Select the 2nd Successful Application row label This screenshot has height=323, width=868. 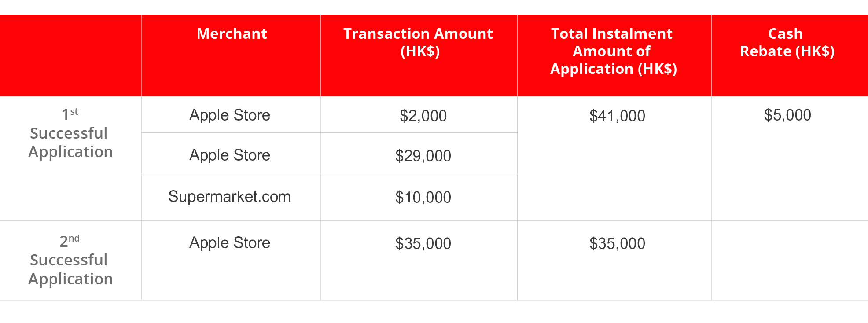pos(70,261)
